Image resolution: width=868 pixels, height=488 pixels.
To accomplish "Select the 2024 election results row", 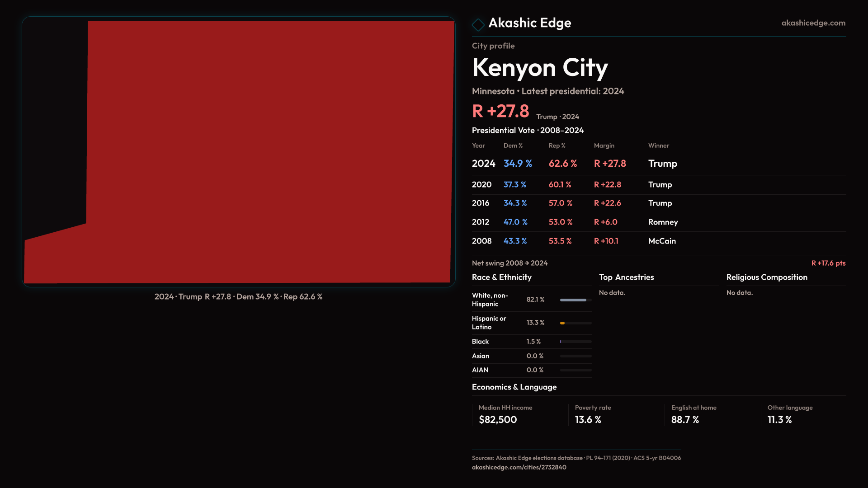I will click(574, 164).
